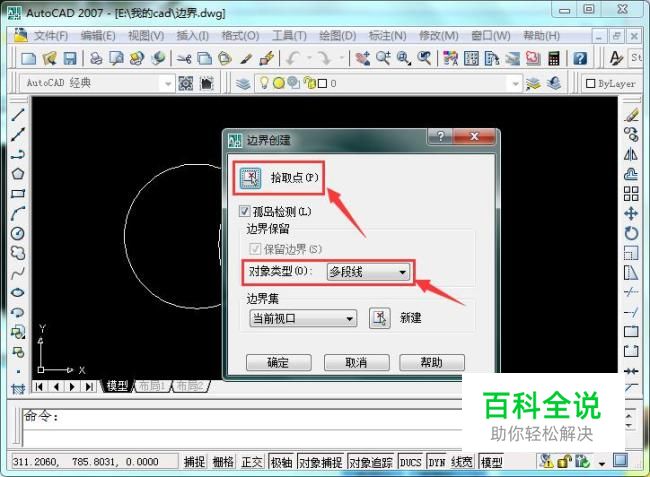This screenshot has width=650, height=477.
Task: Toggle the 孤岛检测 checkbox
Action: 244,211
